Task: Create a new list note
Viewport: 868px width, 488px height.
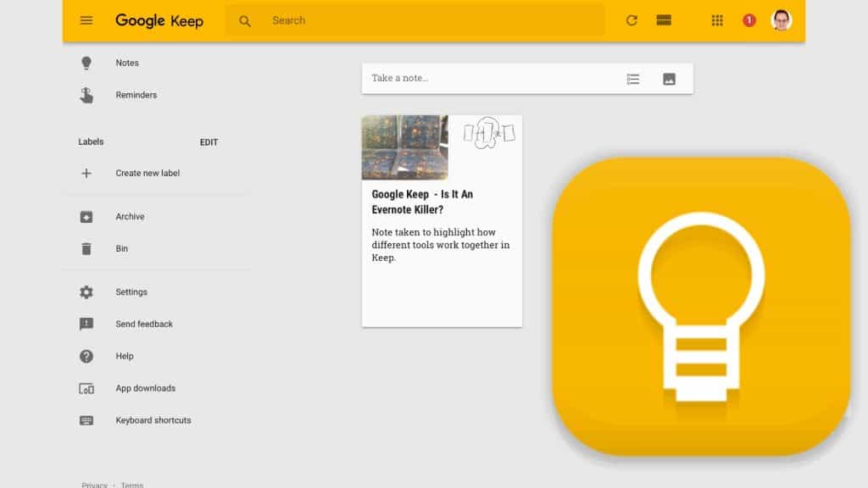Action: pos(632,79)
